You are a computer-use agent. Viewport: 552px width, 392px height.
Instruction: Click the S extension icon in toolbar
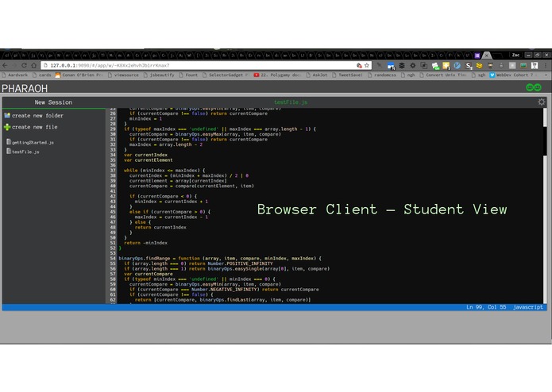click(x=469, y=65)
